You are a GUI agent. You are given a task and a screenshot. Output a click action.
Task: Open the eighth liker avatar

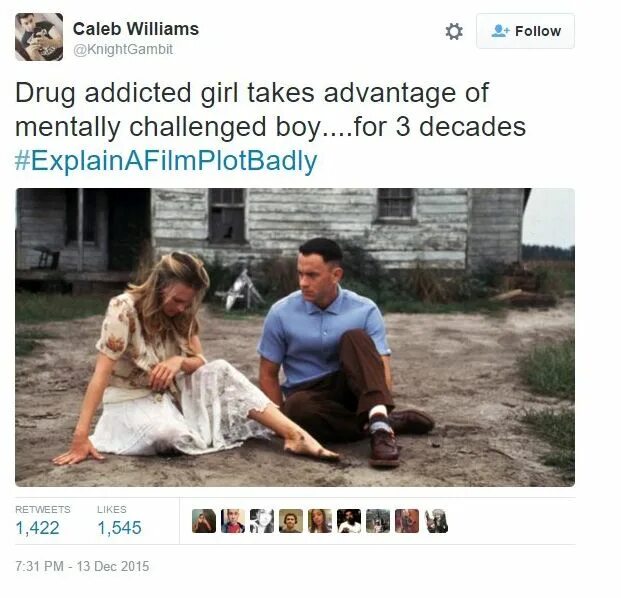click(x=407, y=521)
